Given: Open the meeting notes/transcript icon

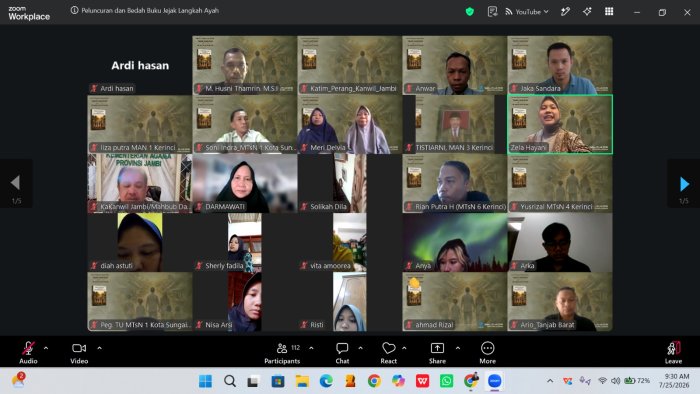Looking at the screenshot, I should point(492,12).
